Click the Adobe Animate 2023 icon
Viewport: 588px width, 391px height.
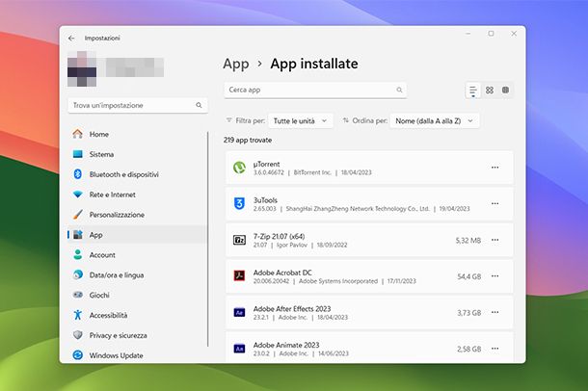tap(239, 349)
